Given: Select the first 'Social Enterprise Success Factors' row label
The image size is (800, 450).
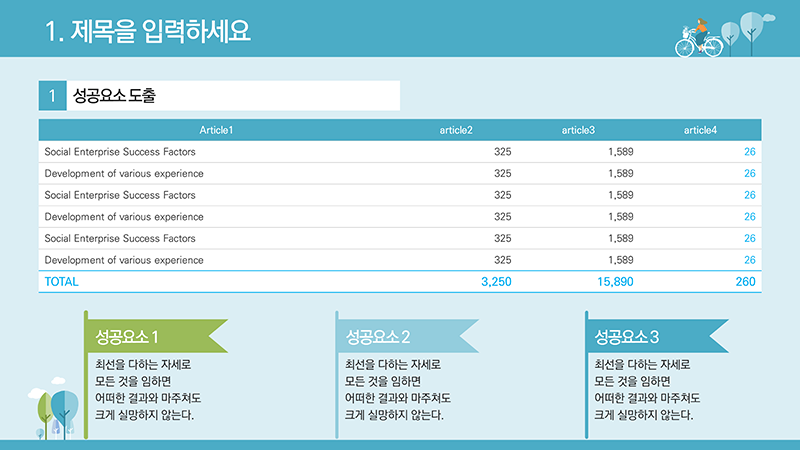Looking at the screenshot, I should [120, 152].
